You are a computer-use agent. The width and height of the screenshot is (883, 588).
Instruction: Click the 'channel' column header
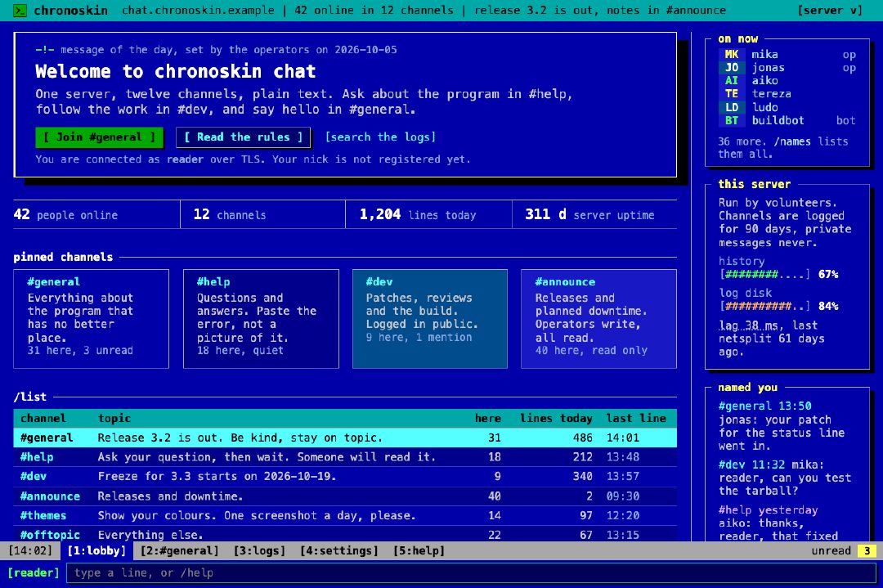click(x=43, y=419)
